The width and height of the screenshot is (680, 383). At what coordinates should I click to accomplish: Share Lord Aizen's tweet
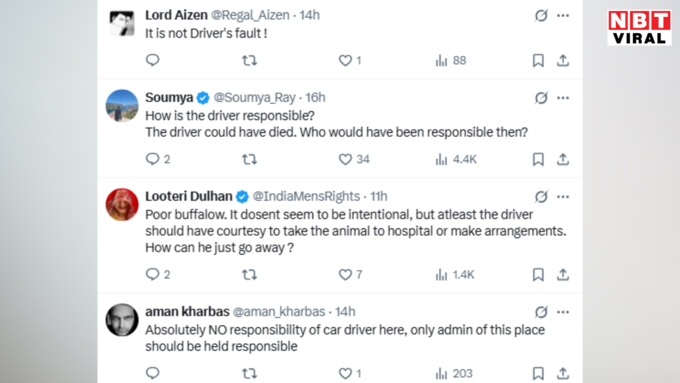(563, 60)
